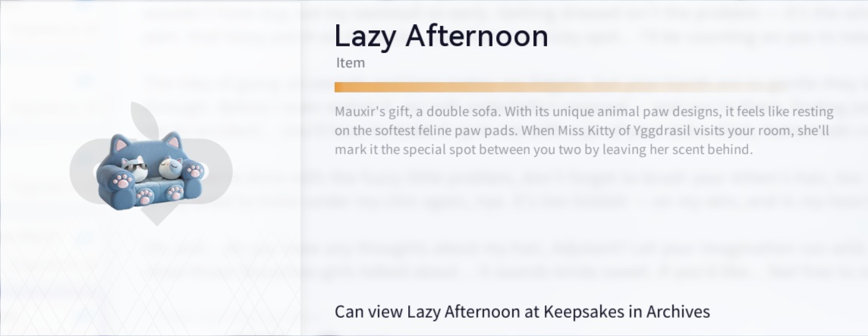Click the sleeping cat plush on sofa
This screenshot has height=336, width=868.
171,166
